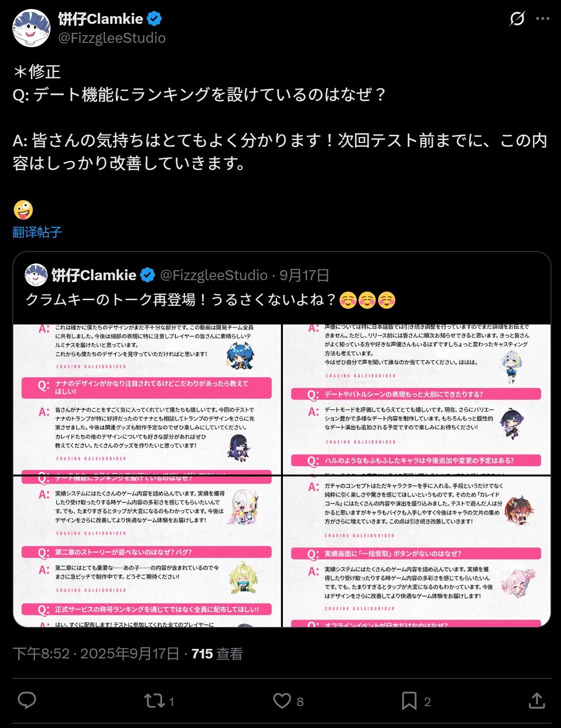The height and width of the screenshot is (728, 561).
Task: Bookmark this post
Action: click(409, 701)
